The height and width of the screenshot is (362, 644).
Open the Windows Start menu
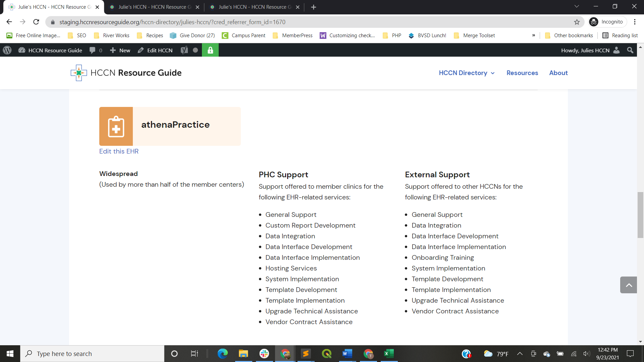click(x=10, y=354)
